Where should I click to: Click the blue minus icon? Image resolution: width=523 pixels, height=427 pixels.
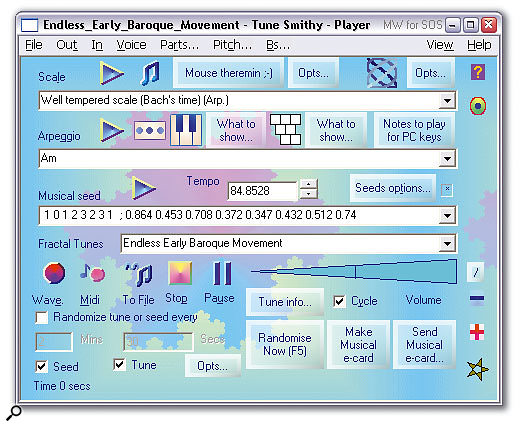(x=477, y=298)
